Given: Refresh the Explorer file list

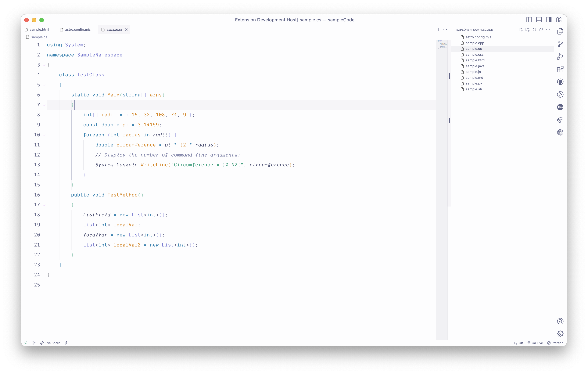Looking at the screenshot, I should pyautogui.click(x=534, y=30).
